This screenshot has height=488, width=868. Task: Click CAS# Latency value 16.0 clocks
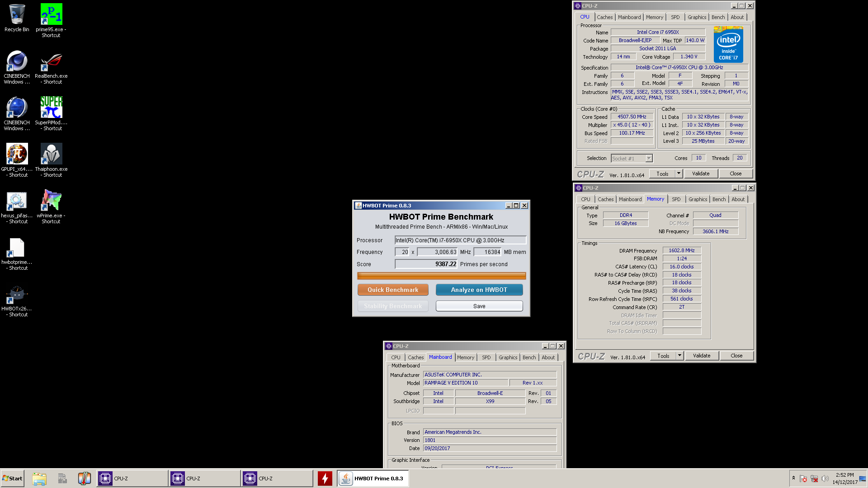pyautogui.click(x=682, y=267)
